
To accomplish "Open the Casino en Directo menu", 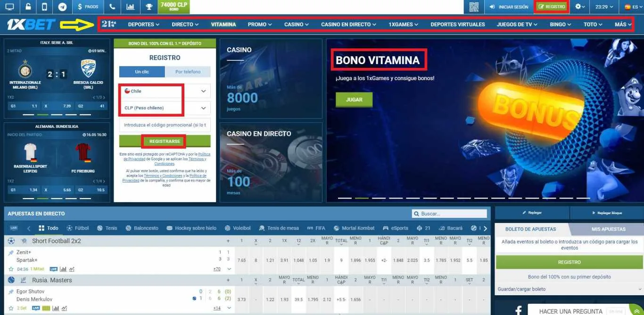I will click(349, 25).
